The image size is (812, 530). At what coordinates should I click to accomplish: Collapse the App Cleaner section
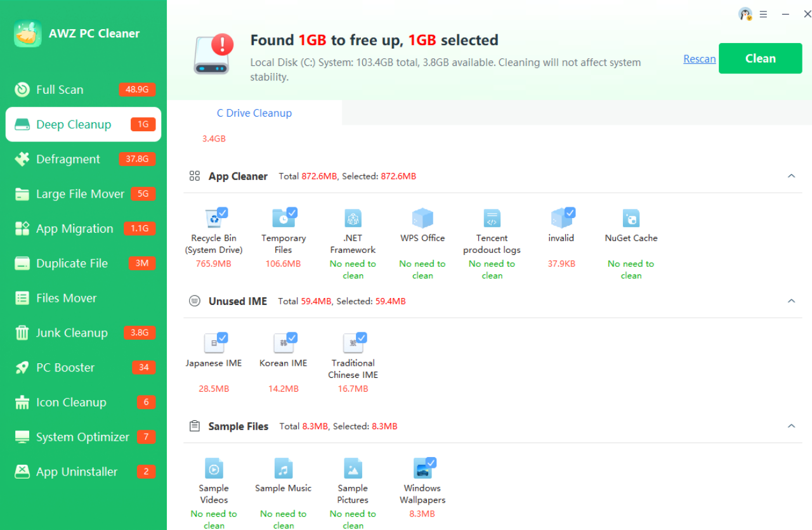(791, 176)
